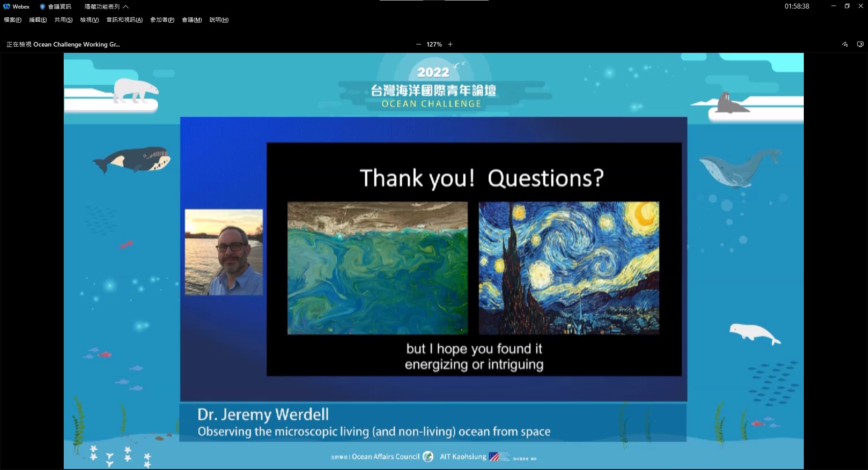Click the meeting timer 01:58:38
This screenshot has width=868, height=470.
pos(797,6)
